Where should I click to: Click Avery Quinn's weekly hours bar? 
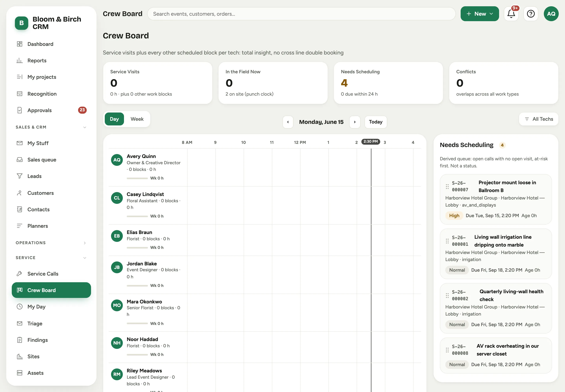click(137, 178)
